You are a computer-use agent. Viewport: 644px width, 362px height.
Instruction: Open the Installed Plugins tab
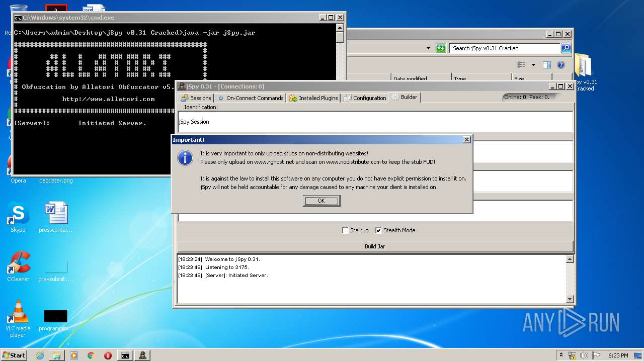[313, 98]
